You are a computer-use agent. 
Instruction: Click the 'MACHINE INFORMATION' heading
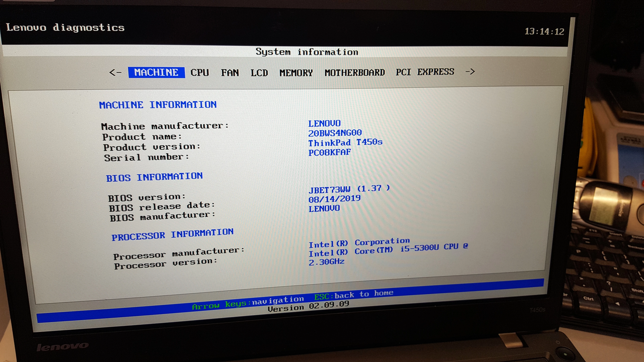[158, 105]
